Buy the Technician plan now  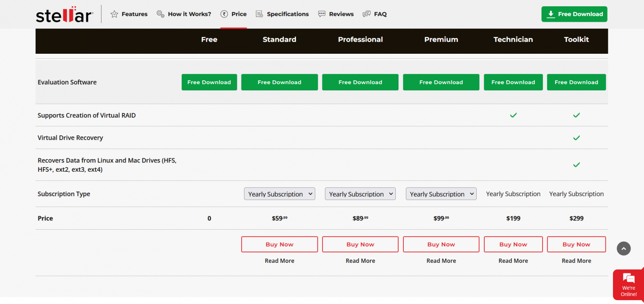[x=513, y=244]
